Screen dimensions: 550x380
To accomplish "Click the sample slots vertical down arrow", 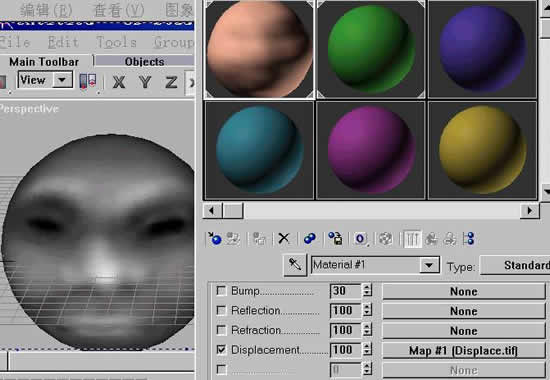I will (546, 192).
